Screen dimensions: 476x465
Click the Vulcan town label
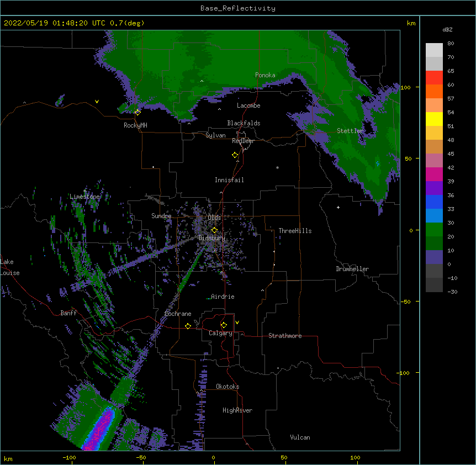300,437
